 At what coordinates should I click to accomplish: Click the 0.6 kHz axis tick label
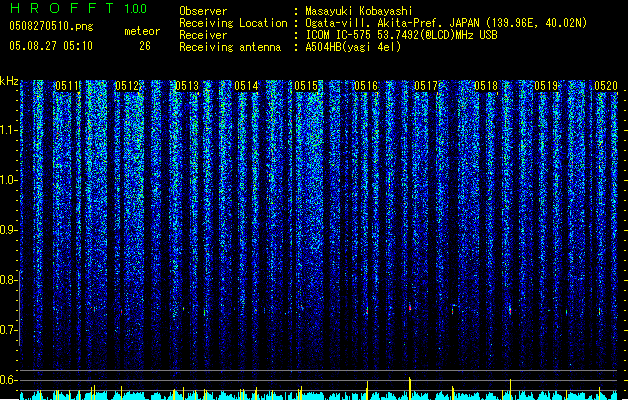point(9,380)
